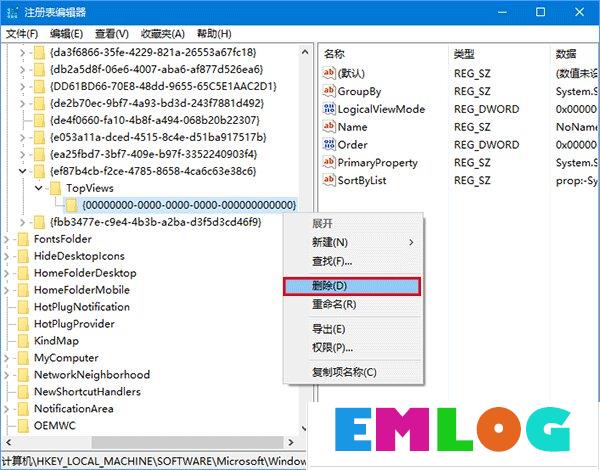Click folder icon of NewShortcutHandlers key
The width and height of the screenshot is (600, 470).
click(23, 392)
